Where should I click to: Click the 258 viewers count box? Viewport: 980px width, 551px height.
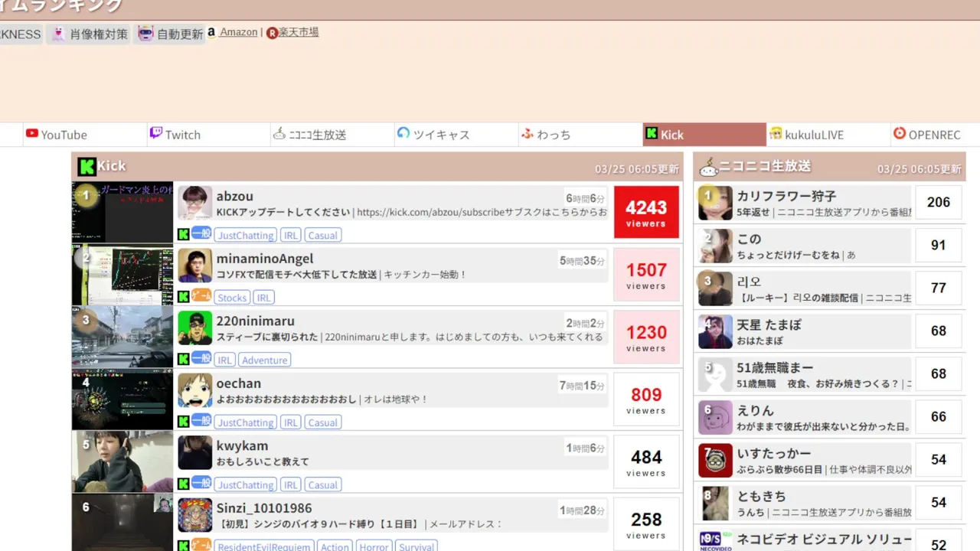pos(646,524)
